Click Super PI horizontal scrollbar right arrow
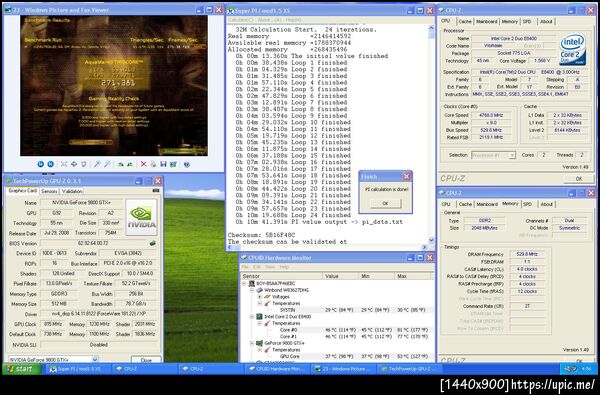Viewport: 600px width, 395px height. 424,247
